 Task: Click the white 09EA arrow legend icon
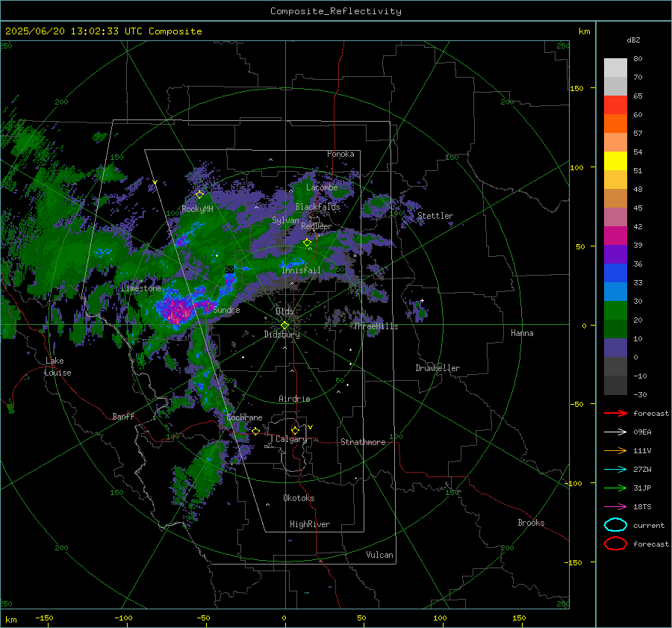point(615,432)
